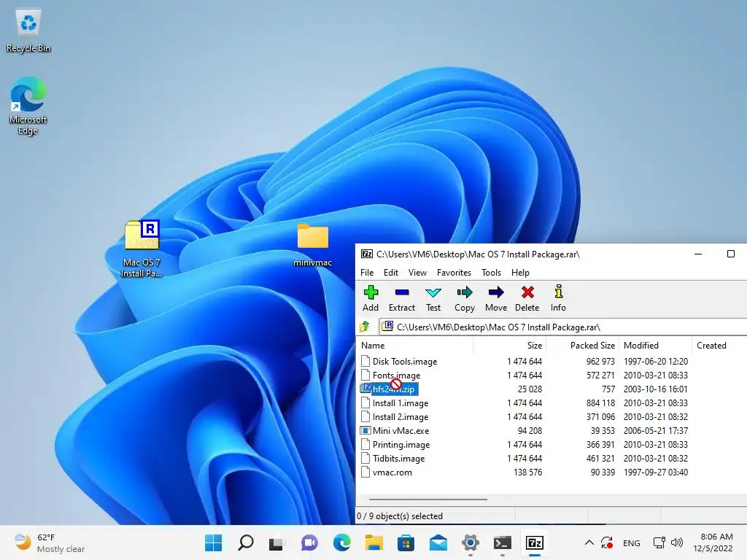Open Task View from taskbar
This screenshot has height=560, width=747.
276,542
